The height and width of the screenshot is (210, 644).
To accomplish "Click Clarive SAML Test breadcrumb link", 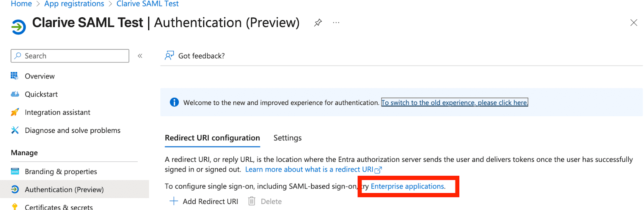I will pos(147,4).
